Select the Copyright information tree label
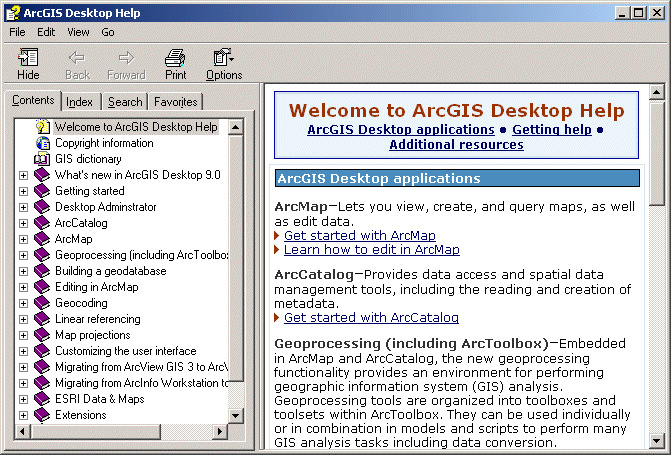671x455 pixels. 104,143
